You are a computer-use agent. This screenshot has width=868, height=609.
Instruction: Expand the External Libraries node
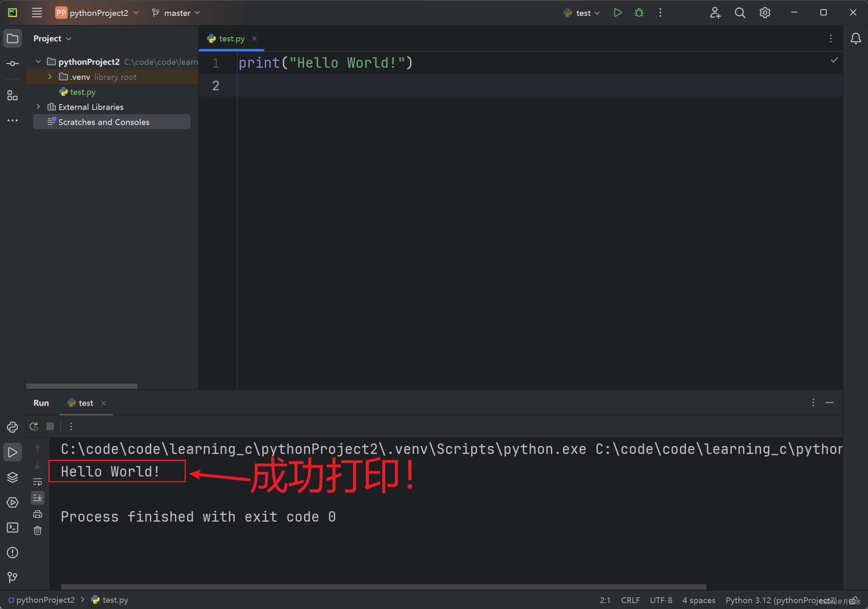point(38,107)
